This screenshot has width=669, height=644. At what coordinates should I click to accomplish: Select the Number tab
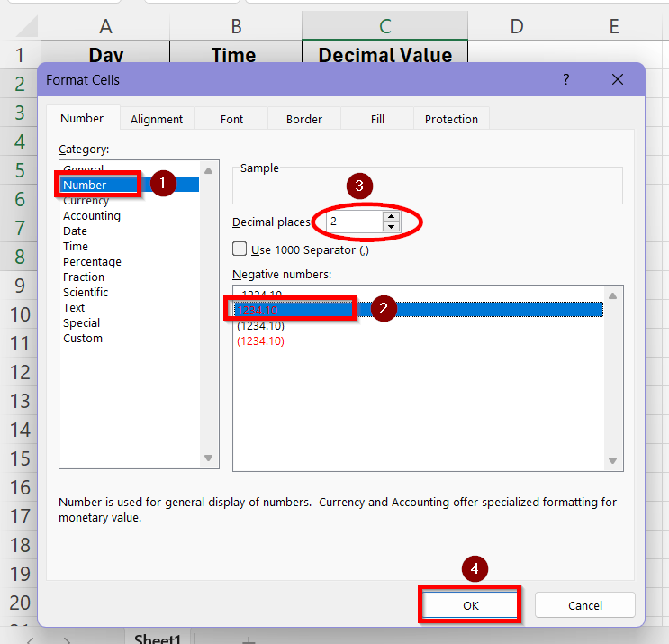click(x=82, y=118)
